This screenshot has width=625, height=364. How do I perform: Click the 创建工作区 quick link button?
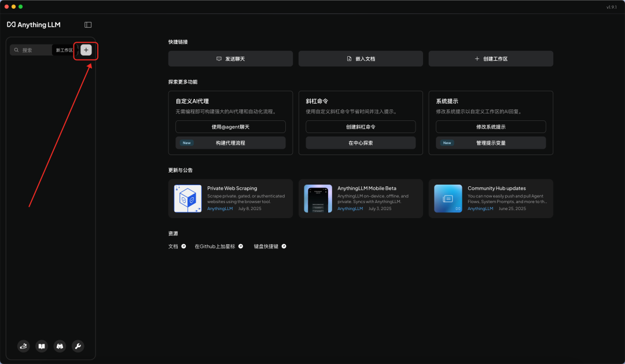(x=491, y=58)
